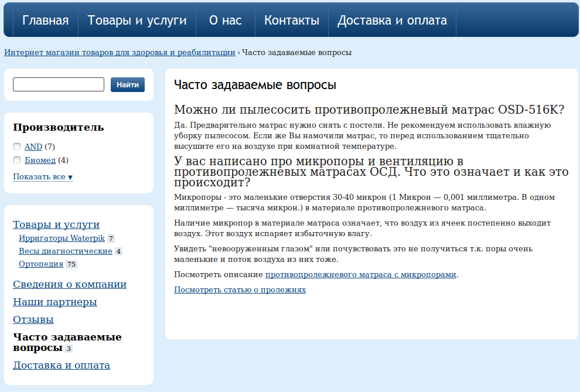Open the Главная menu item
Image resolution: width=580 pixels, height=392 pixels.
click(46, 20)
